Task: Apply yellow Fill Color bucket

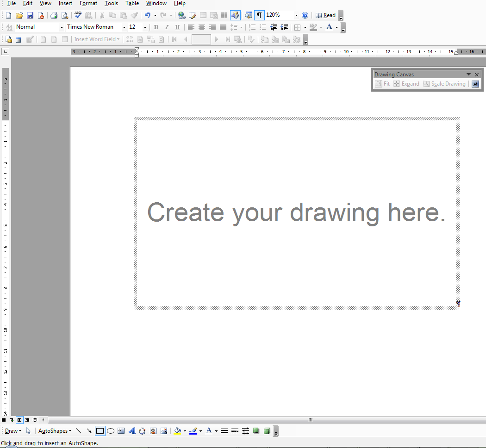Action: (x=177, y=431)
